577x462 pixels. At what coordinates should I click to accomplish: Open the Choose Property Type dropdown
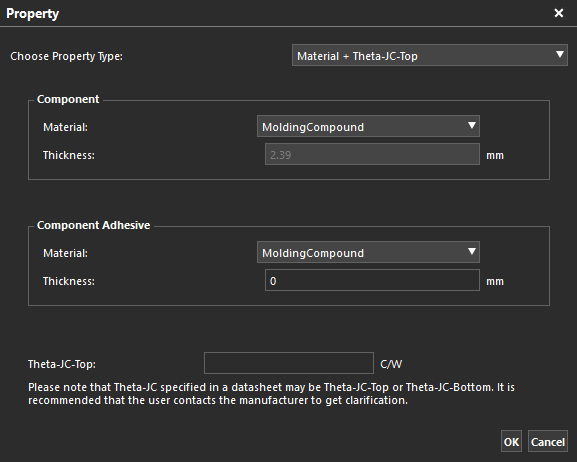(430, 56)
